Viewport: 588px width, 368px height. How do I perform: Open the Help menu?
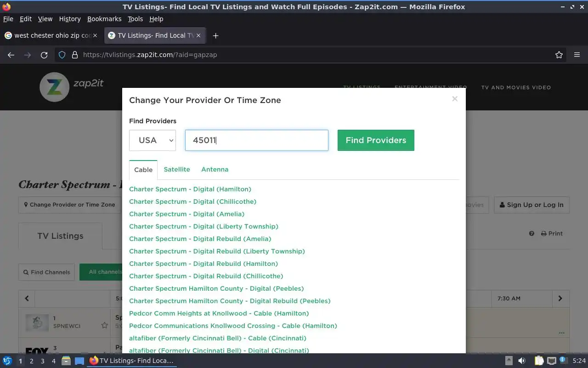[156, 19]
